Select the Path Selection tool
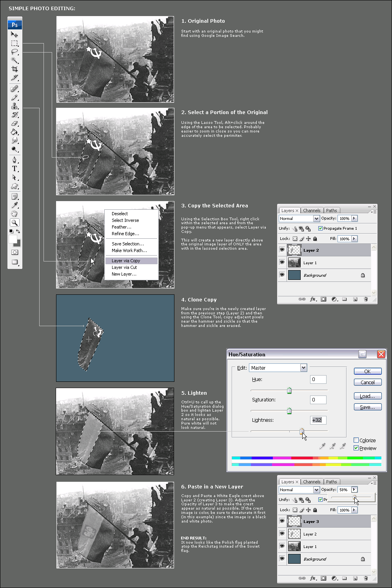 click(15, 177)
